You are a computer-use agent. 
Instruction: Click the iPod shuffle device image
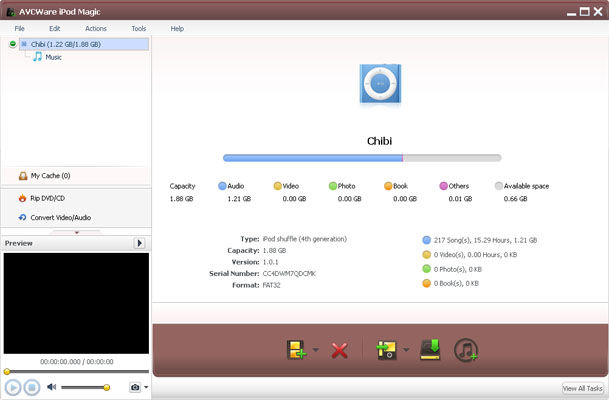(x=380, y=83)
